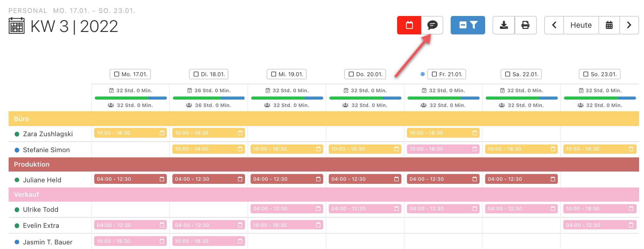Open Zara Zushlagski's Friday shift

[443, 133]
